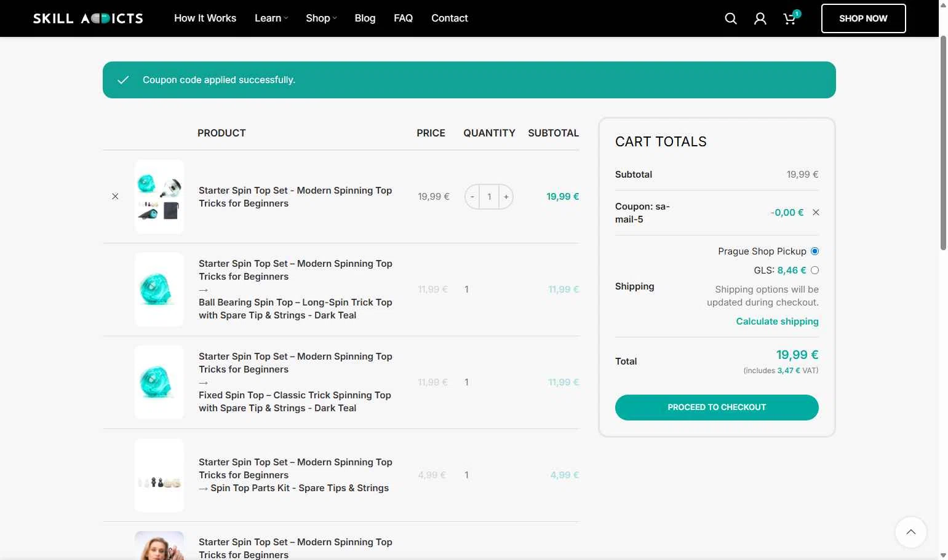Image resolution: width=948 pixels, height=560 pixels.
Task: Expand the Shop dropdown menu
Action: [321, 18]
